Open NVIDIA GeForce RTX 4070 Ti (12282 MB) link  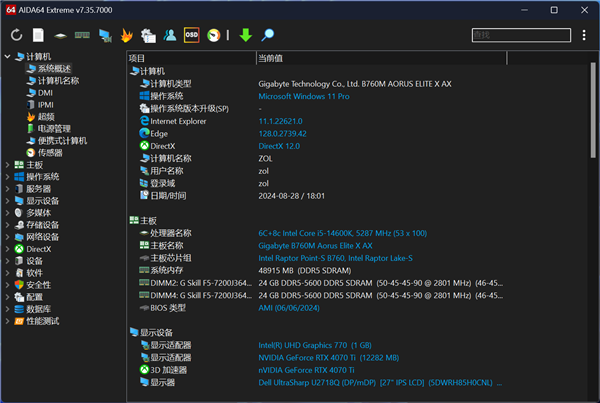pyautogui.click(x=329, y=358)
